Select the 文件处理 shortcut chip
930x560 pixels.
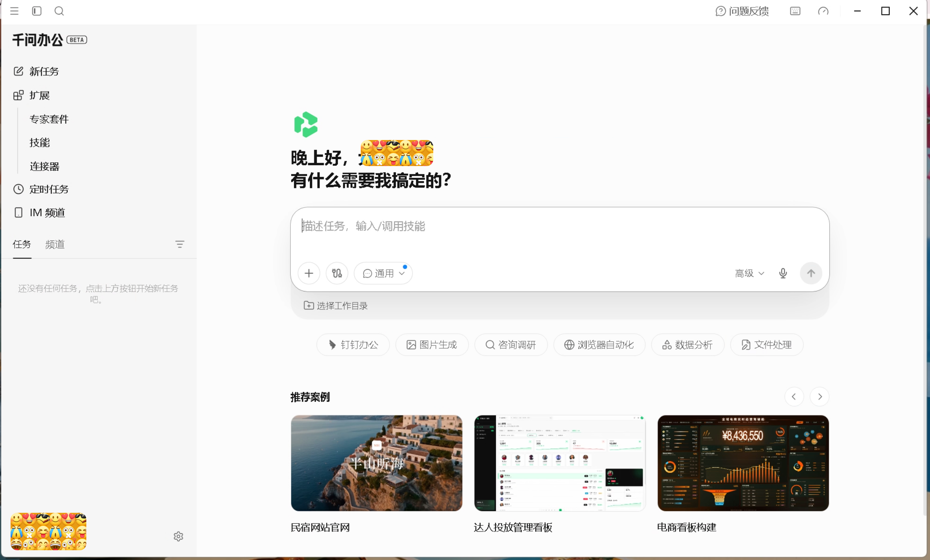pyautogui.click(x=767, y=345)
